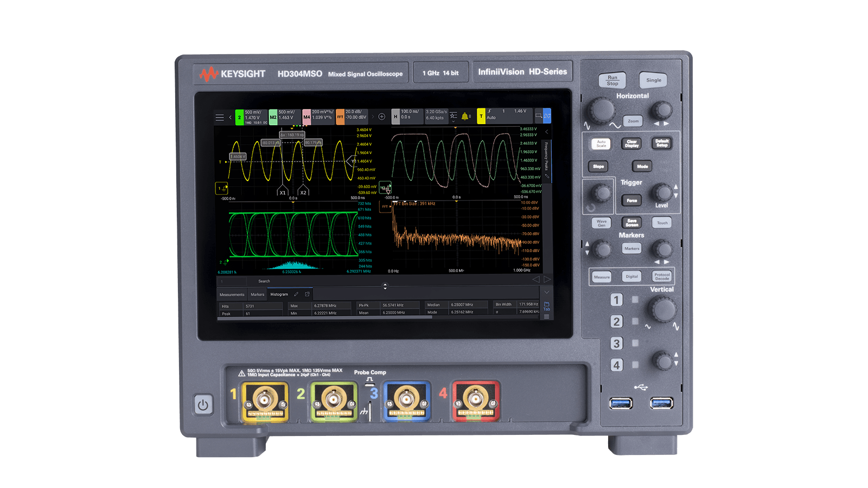The image size is (868, 488).
Task: Click the Δx: 160.19 ns cursor readout
Action: coord(292,135)
